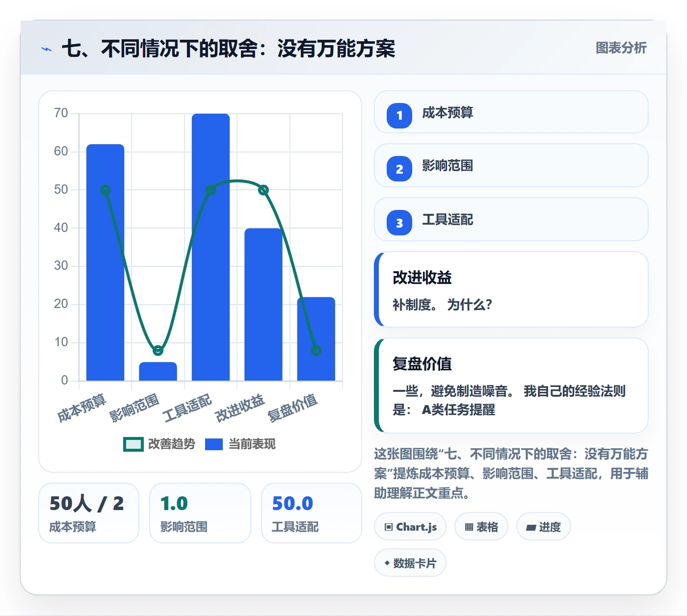Click the 图表分析 label in header
Image resolution: width=687 pixels, height=616 pixels.
click(x=621, y=48)
